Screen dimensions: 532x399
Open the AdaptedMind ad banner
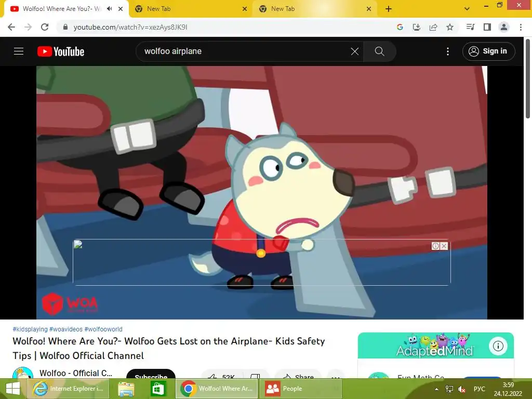click(436, 345)
